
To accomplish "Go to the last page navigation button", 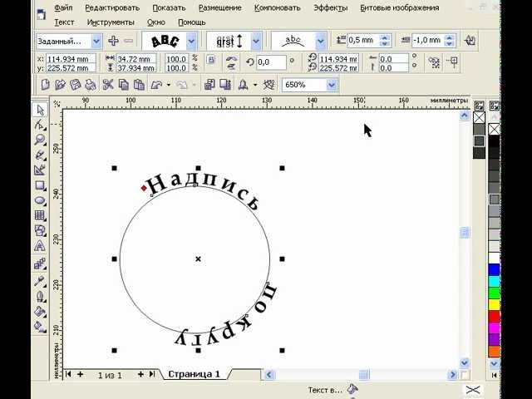I will 151,375.
